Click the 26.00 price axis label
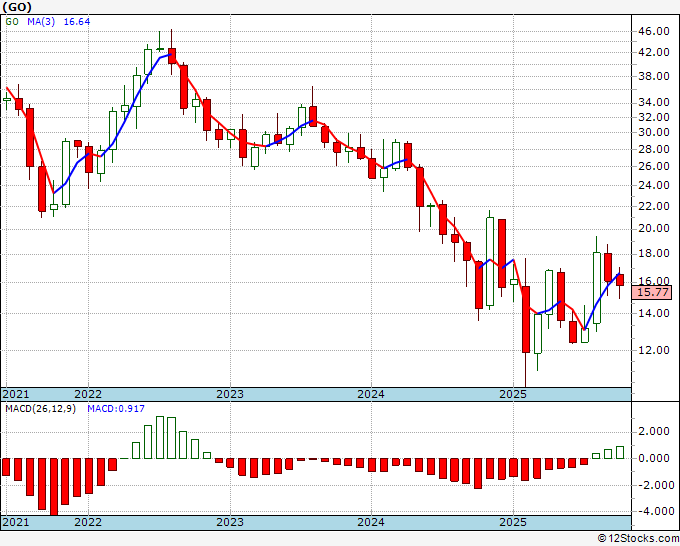The image size is (680, 546). (654, 167)
